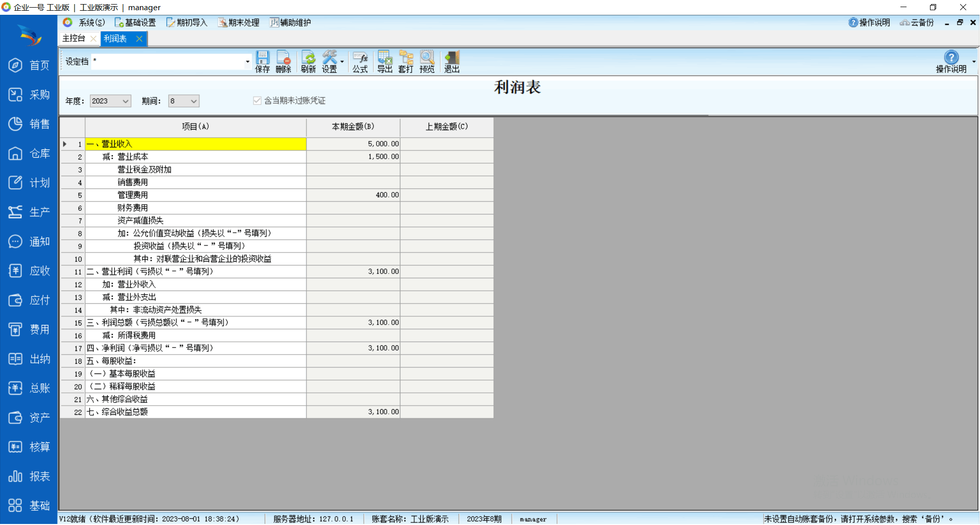
Task: Select the 营业成本 current amount cell
Action: coord(353,157)
